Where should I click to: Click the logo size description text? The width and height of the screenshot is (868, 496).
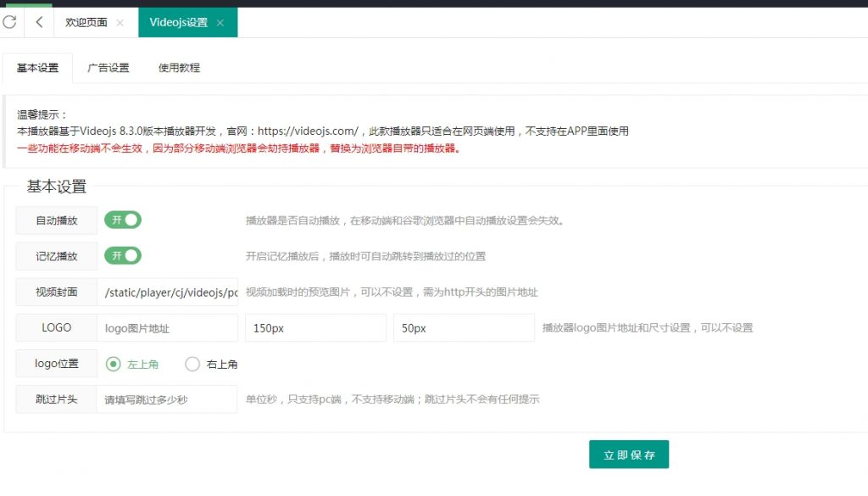(x=648, y=328)
